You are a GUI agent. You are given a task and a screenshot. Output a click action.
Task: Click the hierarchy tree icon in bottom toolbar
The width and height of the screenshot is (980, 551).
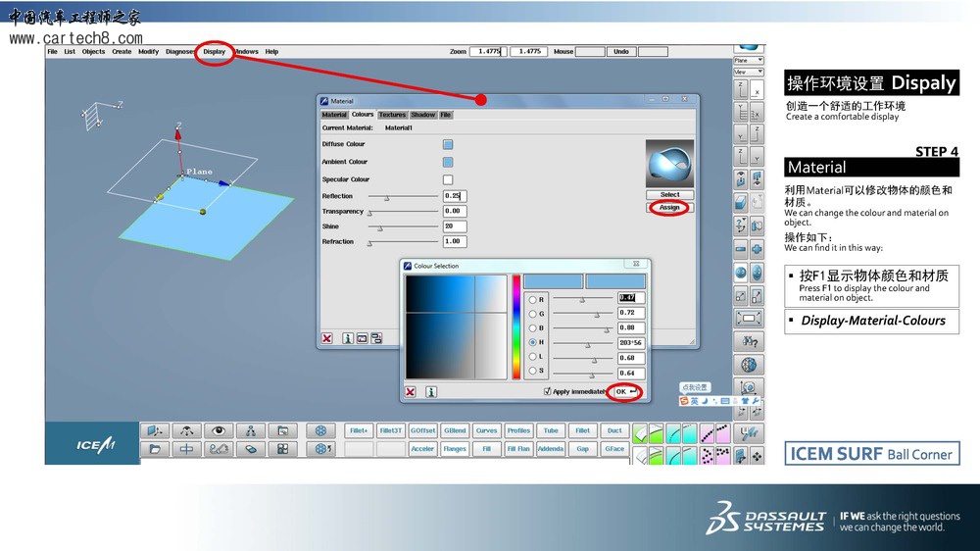pos(251,430)
